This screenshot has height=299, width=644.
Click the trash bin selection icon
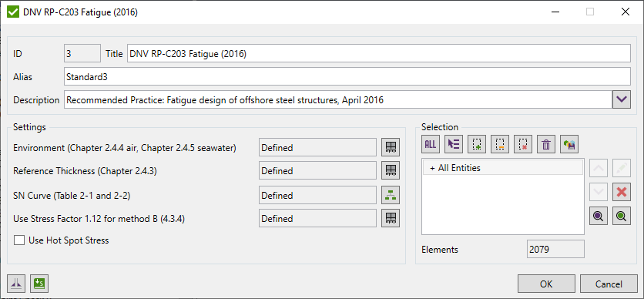point(546,144)
